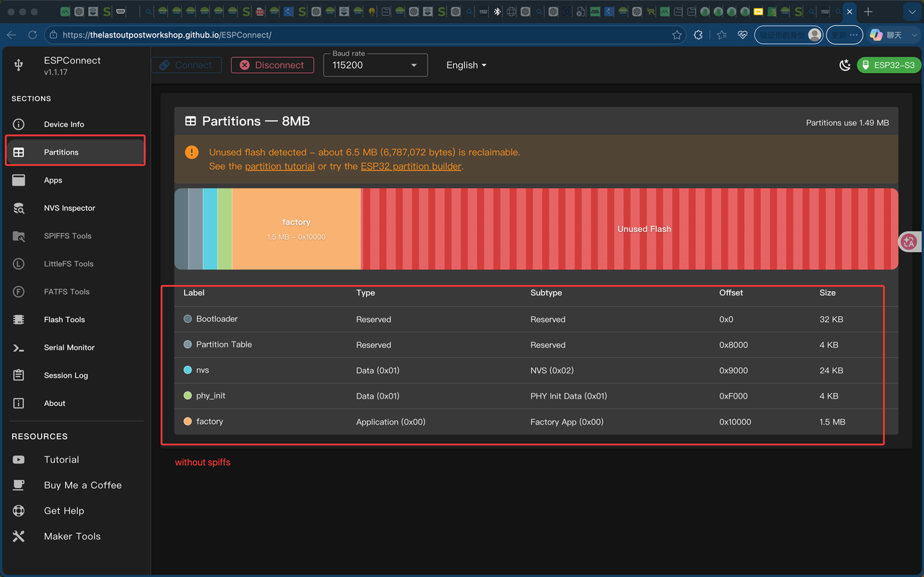Open the partition tutorial link
The image size is (924, 577).
coord(280,166)
